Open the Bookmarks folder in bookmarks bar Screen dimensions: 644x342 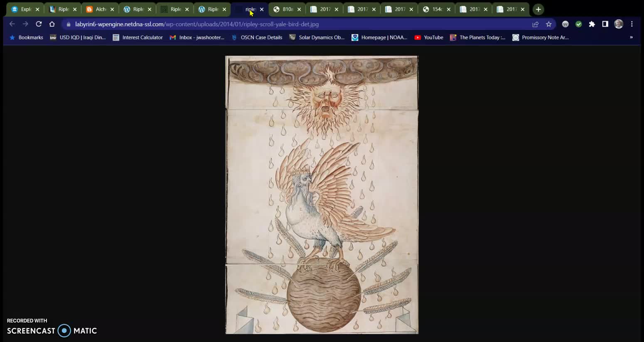click(x=26, y=37)
